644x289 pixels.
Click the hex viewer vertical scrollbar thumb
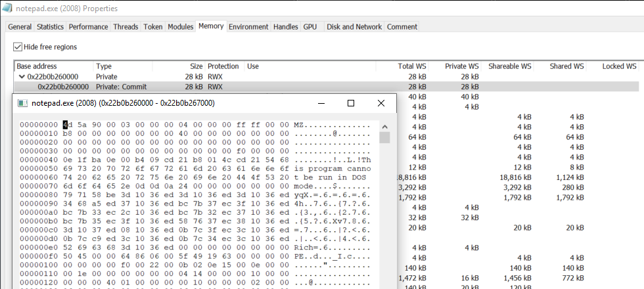tap(384, 137)
